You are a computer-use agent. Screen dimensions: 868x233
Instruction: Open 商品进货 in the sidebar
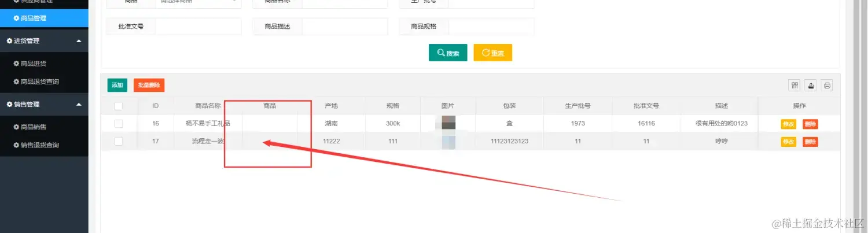coord(44,64)
